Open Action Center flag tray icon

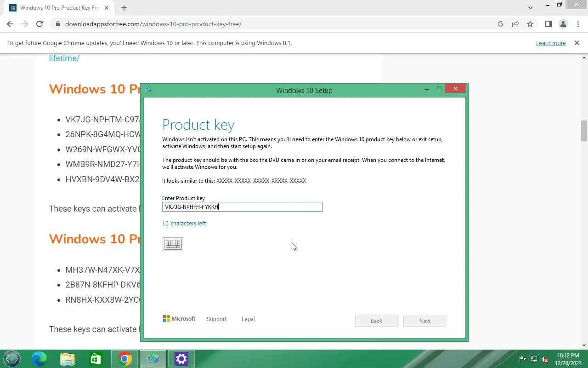pos(522,359)
